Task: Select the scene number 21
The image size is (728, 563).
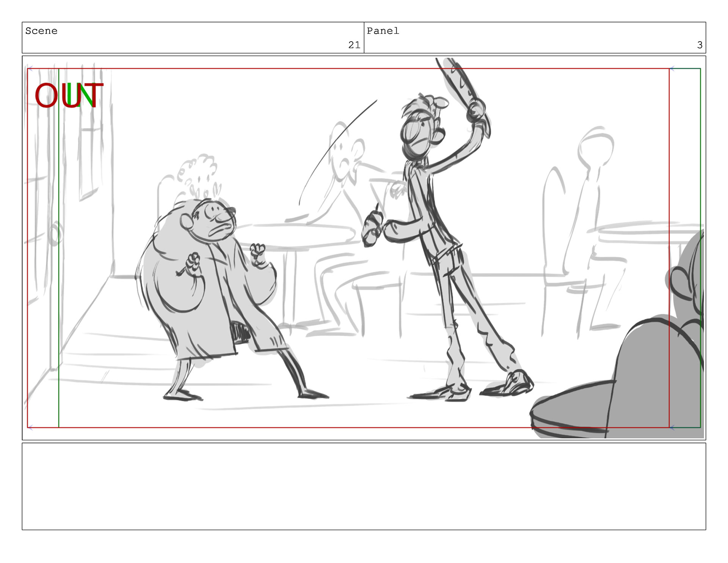Action: tap(354, 45)
